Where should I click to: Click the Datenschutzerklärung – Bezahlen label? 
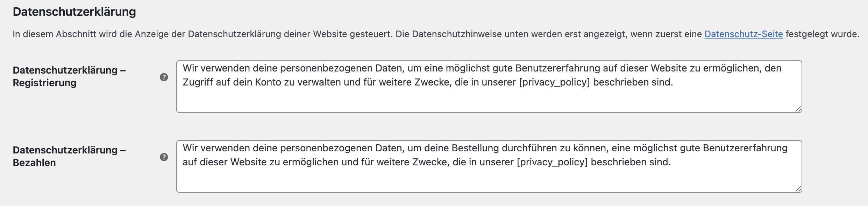(x=69, y=156)
